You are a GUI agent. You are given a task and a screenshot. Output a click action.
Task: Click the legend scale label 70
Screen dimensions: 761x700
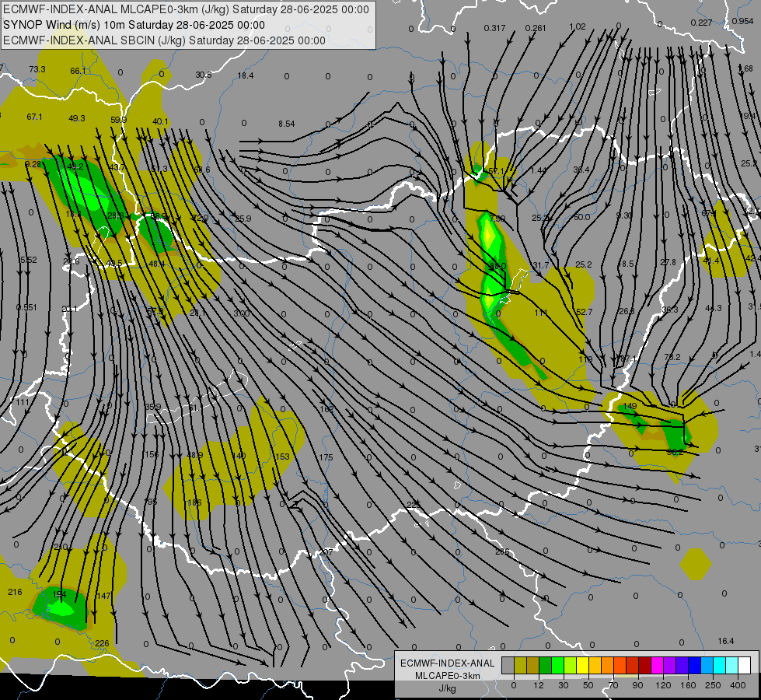[x=613, y=685]
